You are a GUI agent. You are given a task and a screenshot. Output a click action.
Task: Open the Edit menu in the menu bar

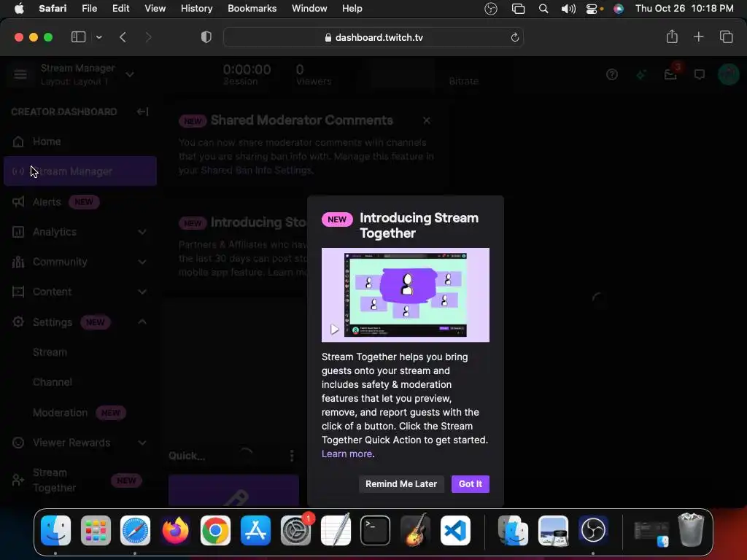click(x=120, y=9)
